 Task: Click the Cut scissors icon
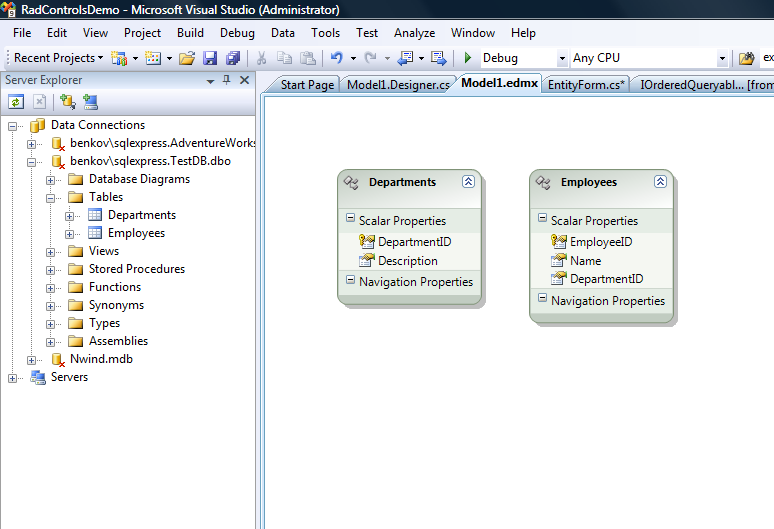pyautogui.click(x=262, y=58)
